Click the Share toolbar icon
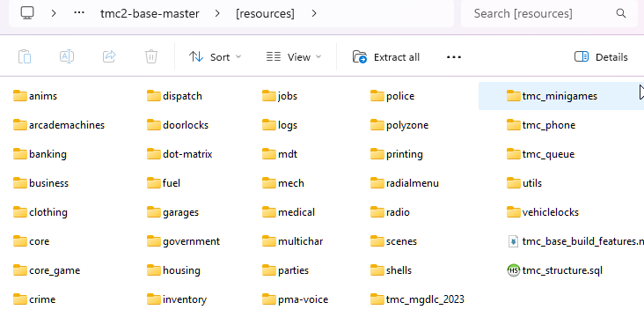This screenshot has width=644, height=332. [x=109, y=56]
